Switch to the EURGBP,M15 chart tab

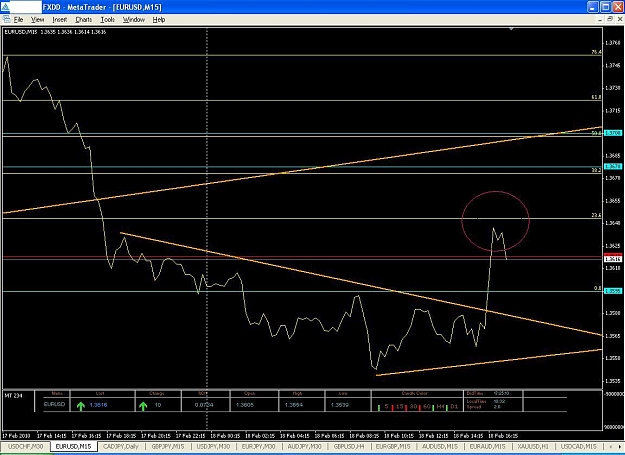tap(393, 447)
